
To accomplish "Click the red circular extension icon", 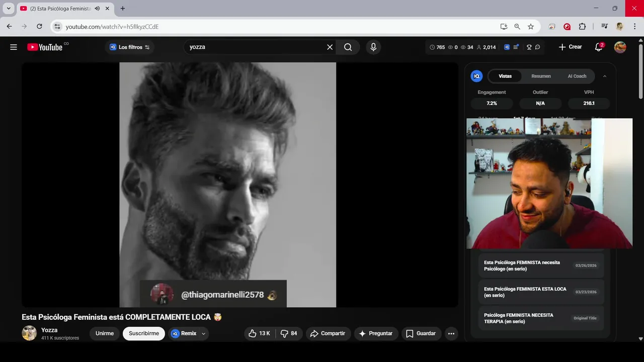I will [x=567, y=26].
